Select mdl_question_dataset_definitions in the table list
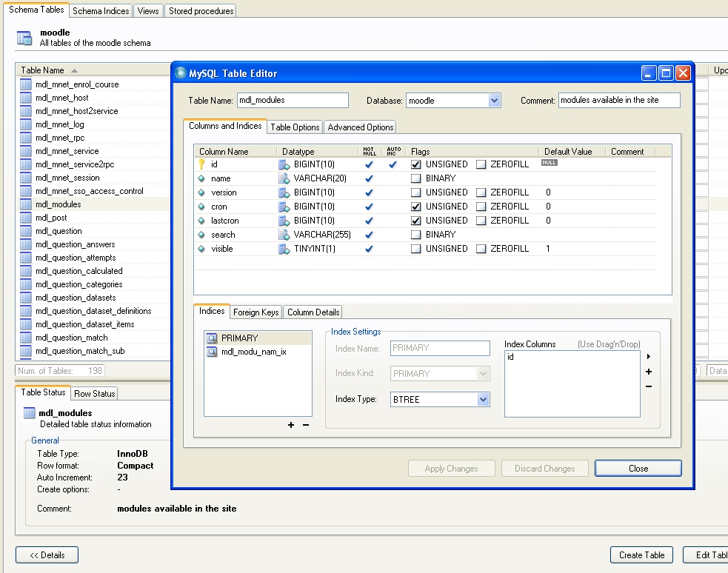Viewport: 728px width, 573px height. point(93,311)
